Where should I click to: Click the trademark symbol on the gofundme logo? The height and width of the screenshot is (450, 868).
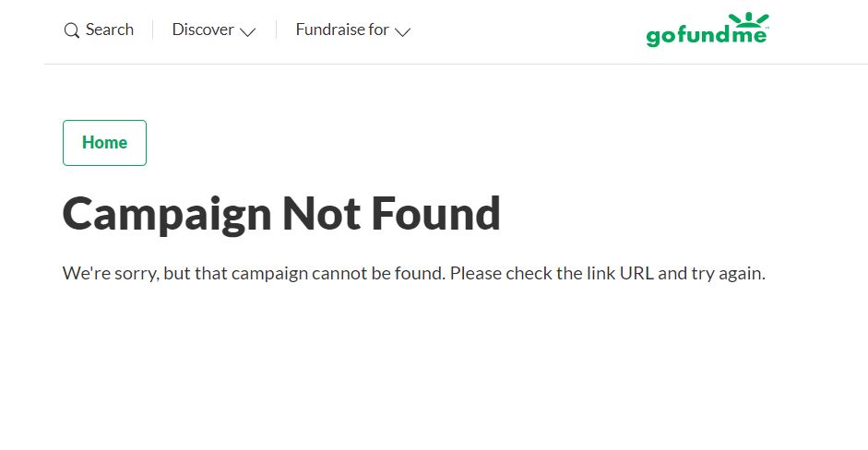[x=767, y=28]
